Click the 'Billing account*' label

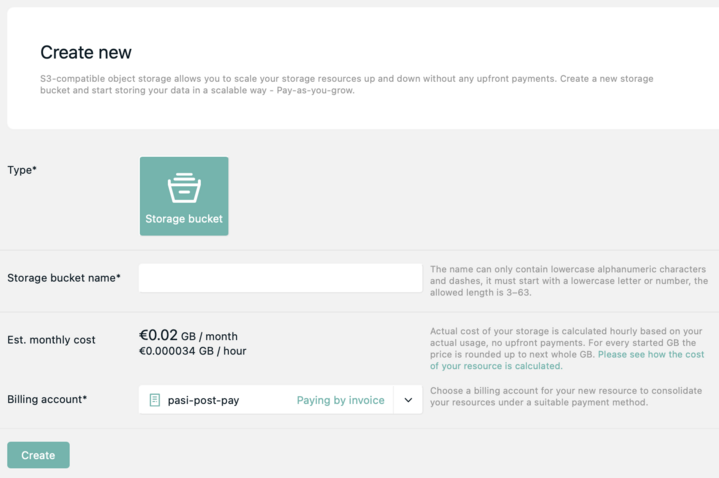[47, 400]
